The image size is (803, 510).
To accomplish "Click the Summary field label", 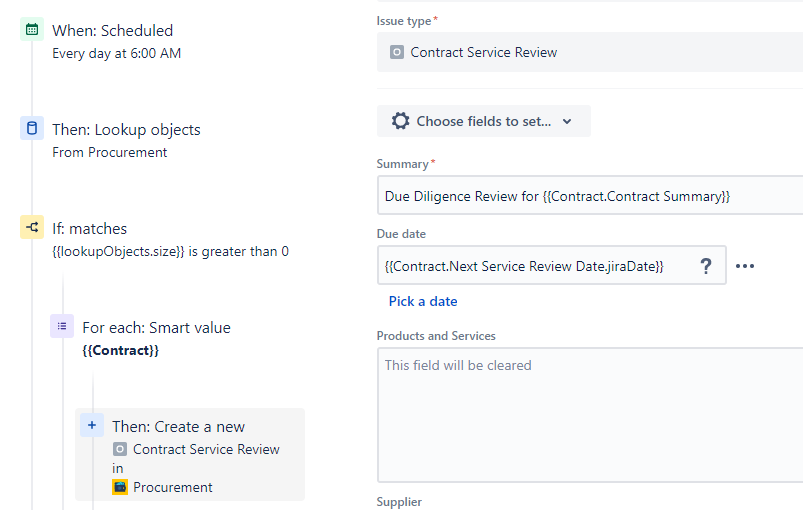I will pyautogui.click(x=403, y=164).
